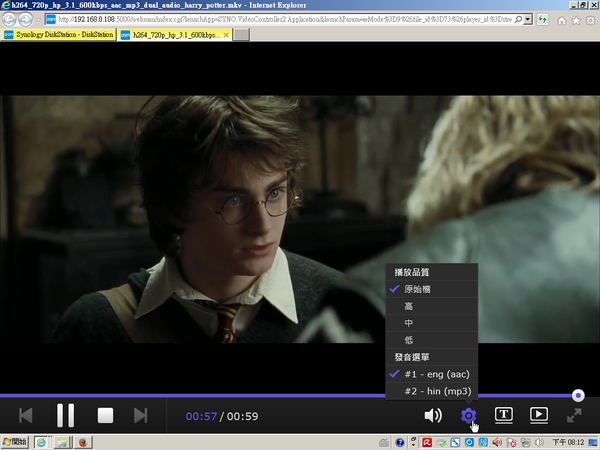Open the play-to-device screen icon

(x=539, y=415)
